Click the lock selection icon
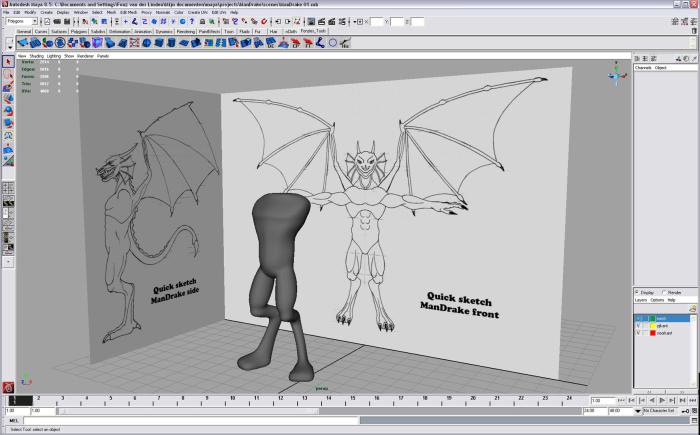This screenshot has width=700, height=435. (202, 21)
